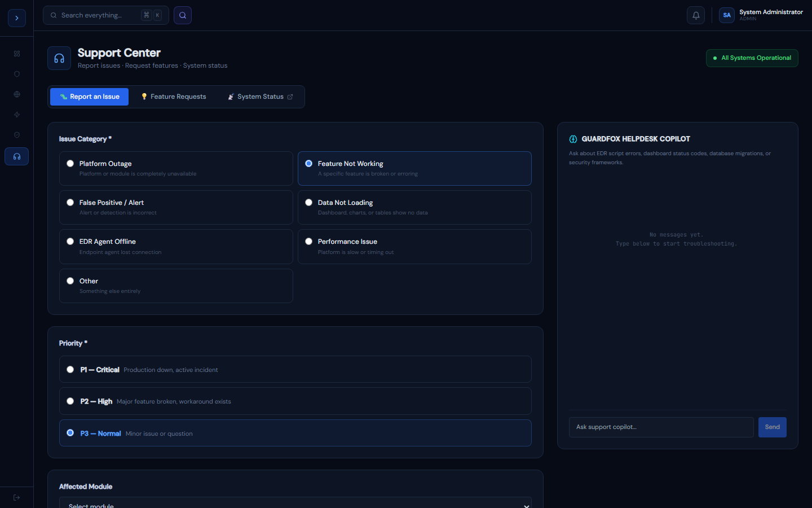Switch to the System Status tab
This screenshot has width=812, height=508.
(x=261, y=97)
